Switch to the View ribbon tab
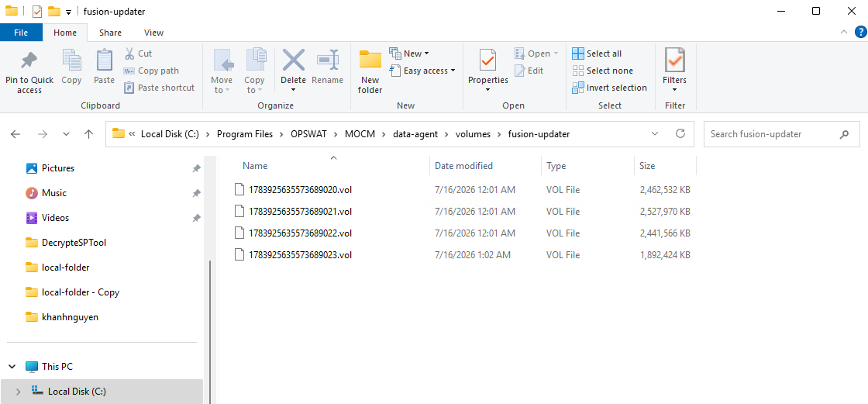Image resolution: width=868 pixels, height=404 pixels. point(153,33)
